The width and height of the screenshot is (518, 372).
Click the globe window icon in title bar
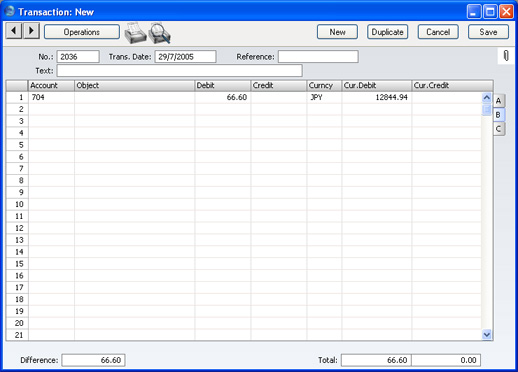point(10,11)
